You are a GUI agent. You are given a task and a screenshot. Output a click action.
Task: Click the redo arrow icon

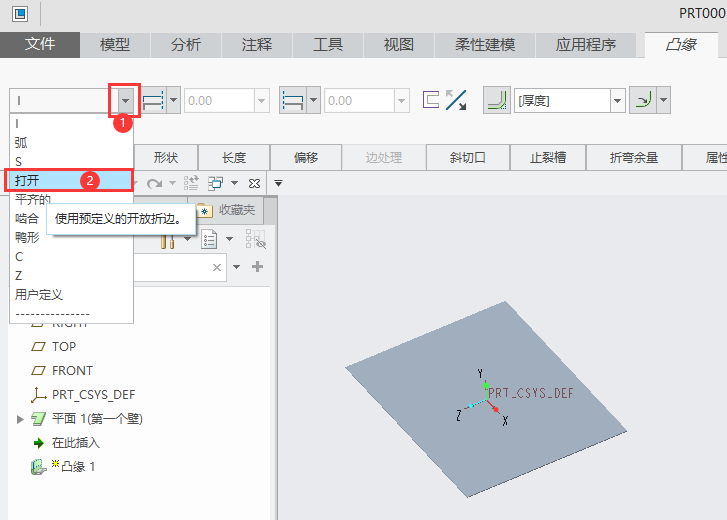tap(154, 184)
